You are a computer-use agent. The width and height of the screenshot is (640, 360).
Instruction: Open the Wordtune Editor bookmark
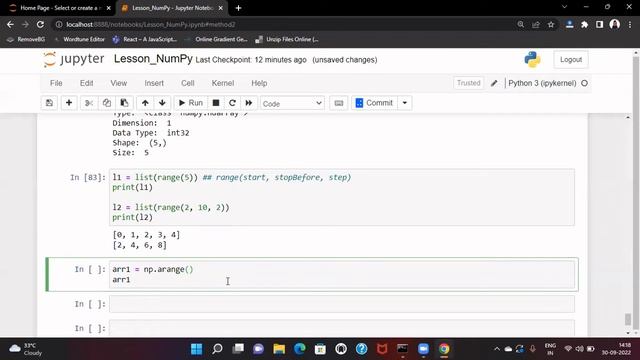coord(79,40)
